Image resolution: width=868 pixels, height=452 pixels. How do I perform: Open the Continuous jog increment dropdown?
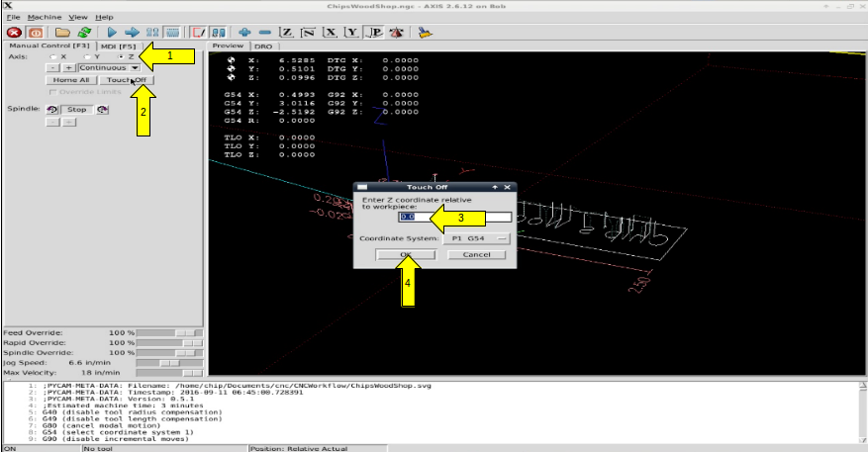coord(109,68)
